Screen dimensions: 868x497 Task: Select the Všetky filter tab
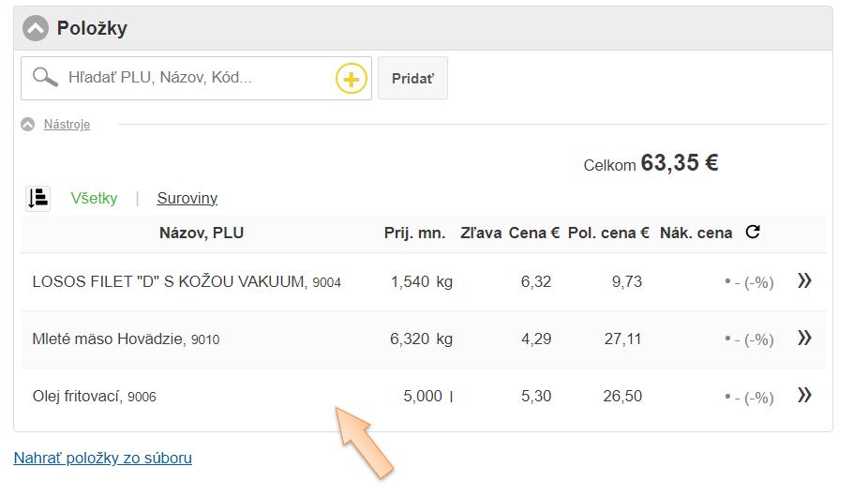pos(95,198)
